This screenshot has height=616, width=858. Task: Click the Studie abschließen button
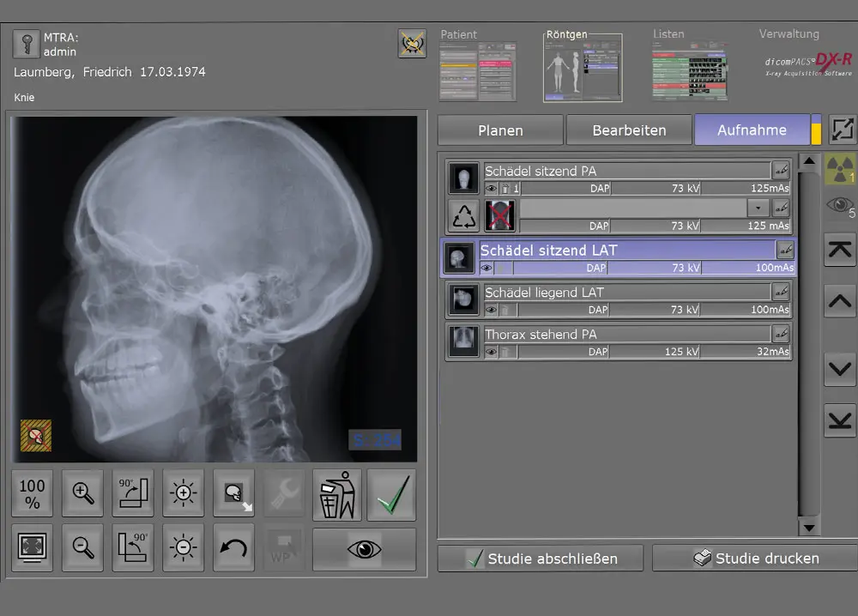(541, 559)
